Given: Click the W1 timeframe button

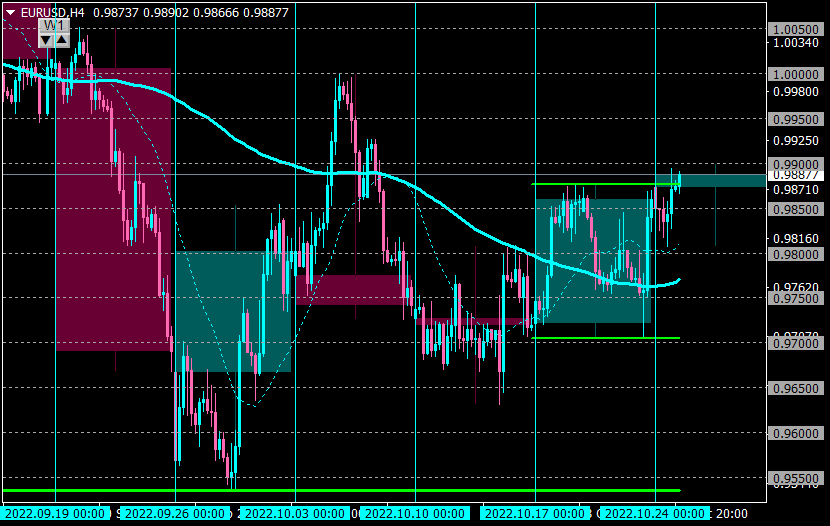Looking at the screenshot, I should pyautogui.click(x=54, y=25).
